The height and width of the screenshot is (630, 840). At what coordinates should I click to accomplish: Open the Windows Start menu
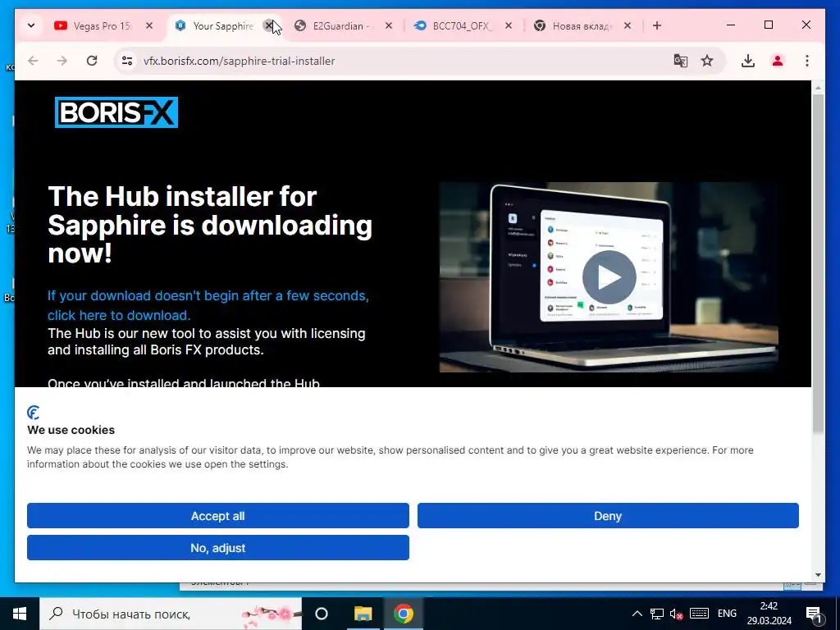[x=20, y=614]
